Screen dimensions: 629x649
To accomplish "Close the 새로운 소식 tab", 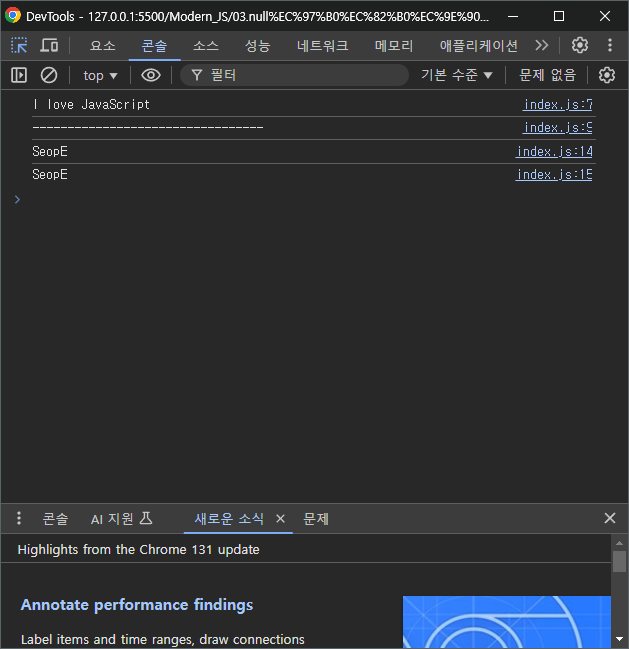I will [x=280, y=518].
